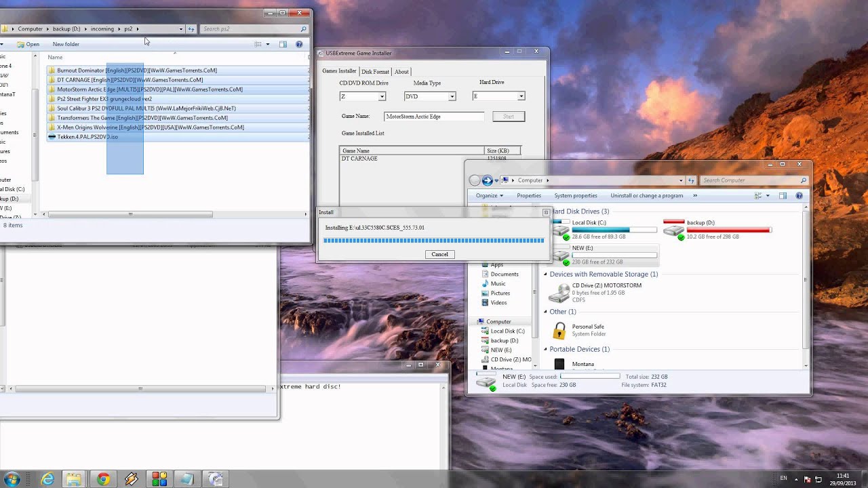The image size is (868, 488).
Task: Click the Local Disk (C:) usage bar
Action: tap(614, 230)
